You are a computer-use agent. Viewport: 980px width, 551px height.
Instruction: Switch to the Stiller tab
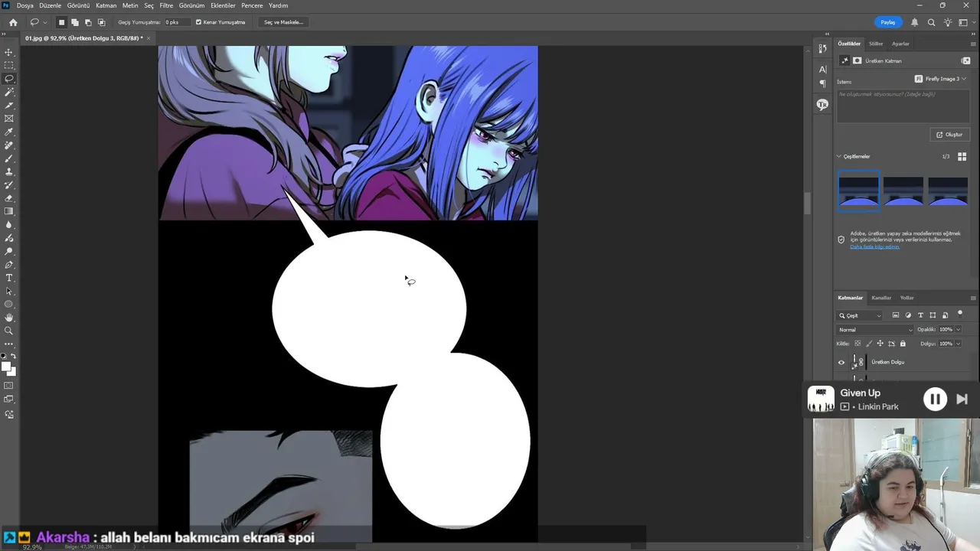[876, 44]
